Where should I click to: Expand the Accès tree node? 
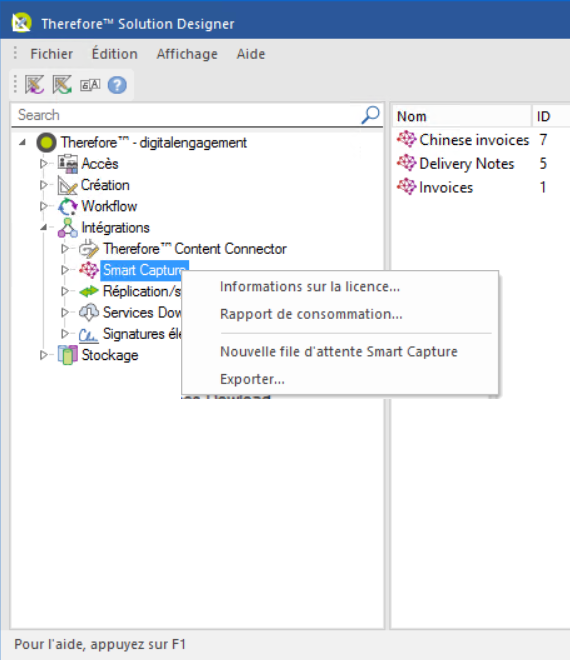[44, 164]
